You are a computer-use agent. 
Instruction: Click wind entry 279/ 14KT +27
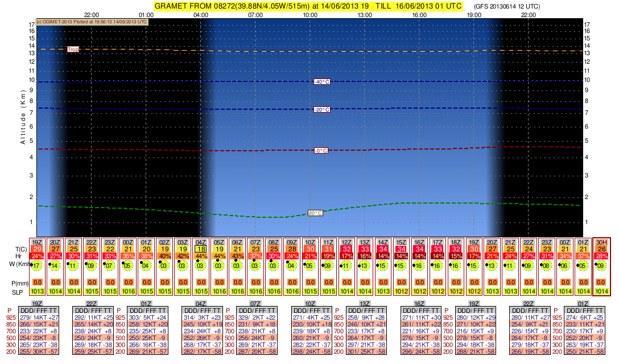pos(39,317)
